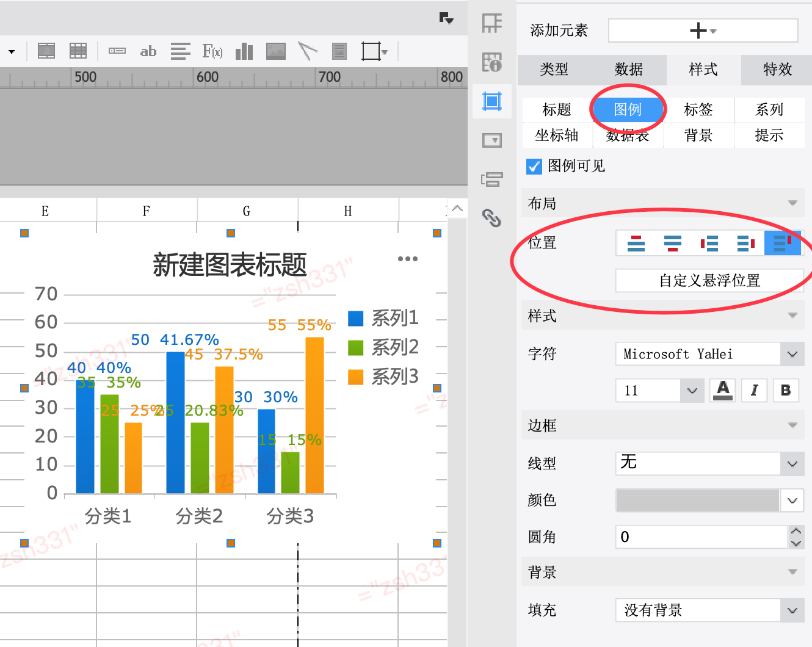Click the insert slope line icon
The height and width of the screenshot is (647, 812).
pos(308,51)
